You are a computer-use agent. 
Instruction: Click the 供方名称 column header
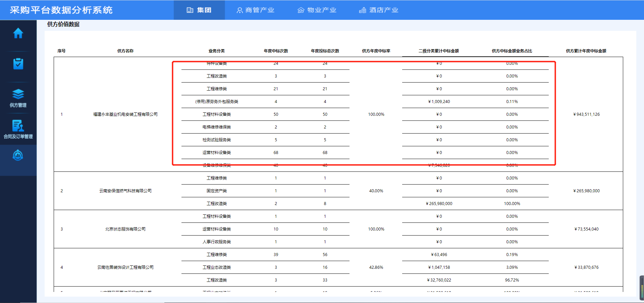pyautogui.click(x=125, y=51)
